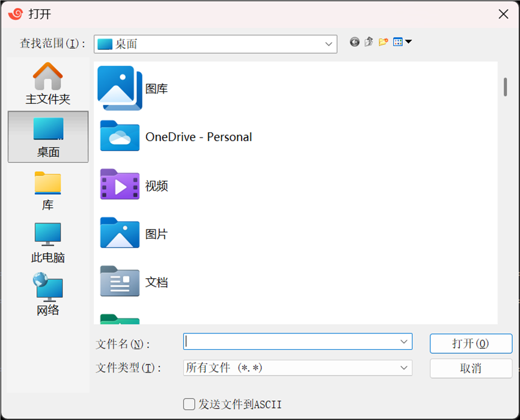This screenshot has width=520, height=420.
Task: Select 网络 in the places sidebar
Action: (x=48, y=294)
